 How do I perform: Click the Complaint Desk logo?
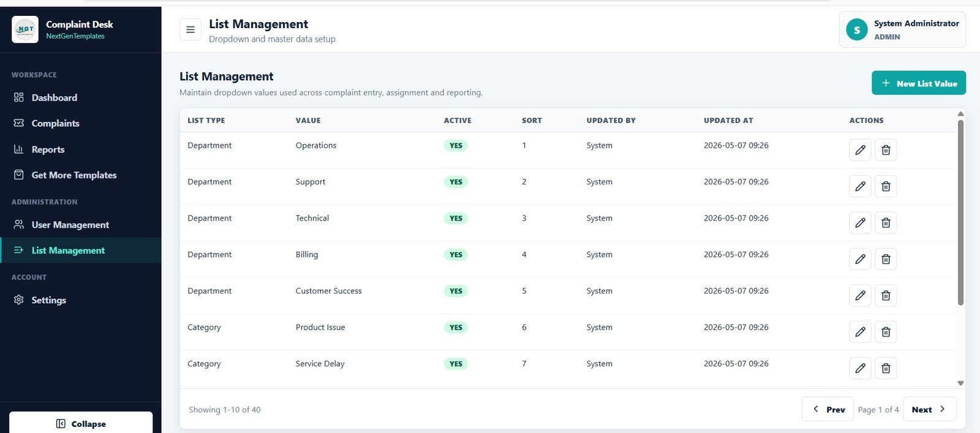click(25, 29)
